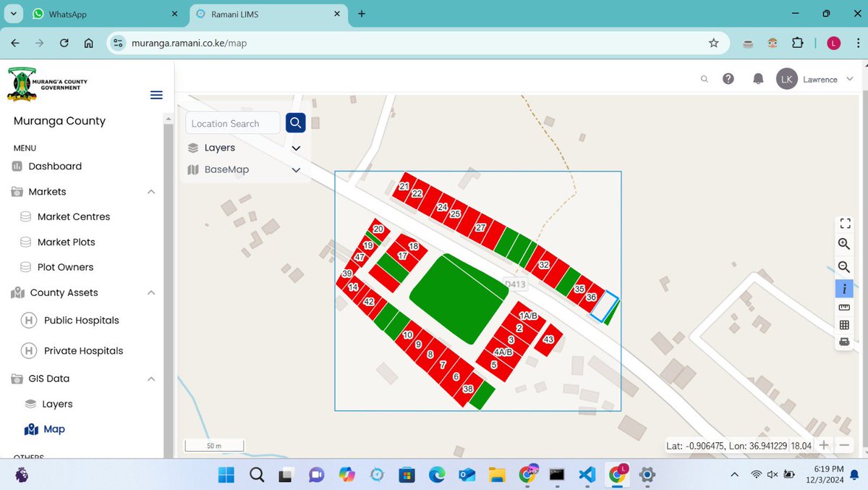The image size is (868, 490).
Task: Type-focus the Location Search field
Action: coord(233,123)
